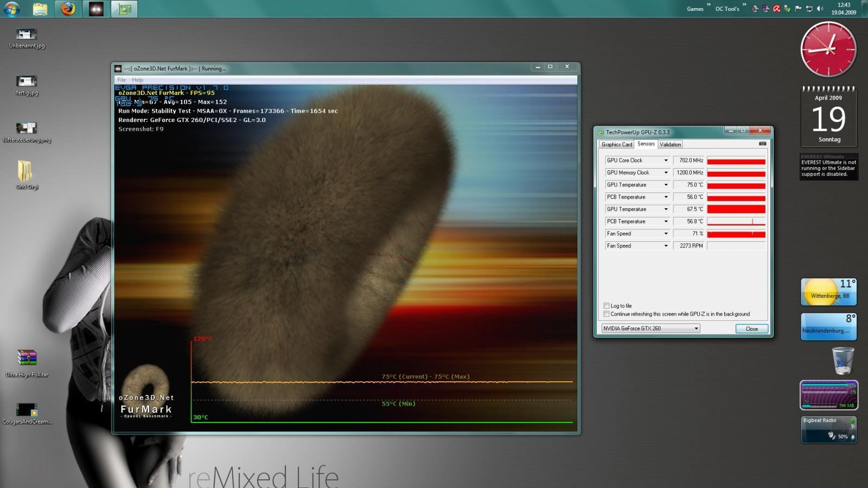Click the EVEREST Ultimate sidebar gadget
This screenshot has height=488, width=868.
click(828, 167)
